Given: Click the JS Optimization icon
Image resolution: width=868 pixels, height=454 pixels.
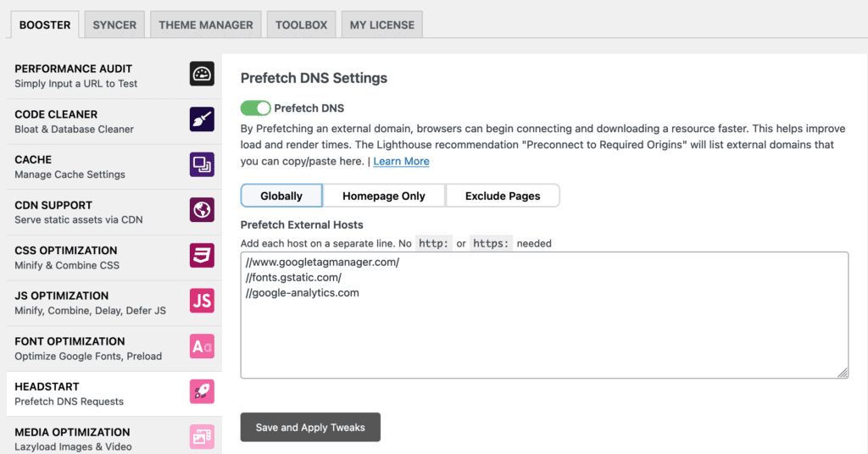Looking at the screenshot, I should point(202,301).
